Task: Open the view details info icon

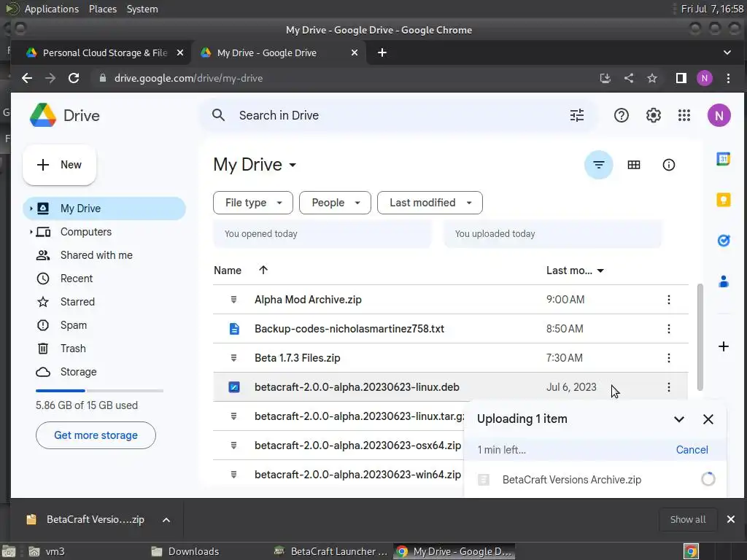Action: (668, 165)
